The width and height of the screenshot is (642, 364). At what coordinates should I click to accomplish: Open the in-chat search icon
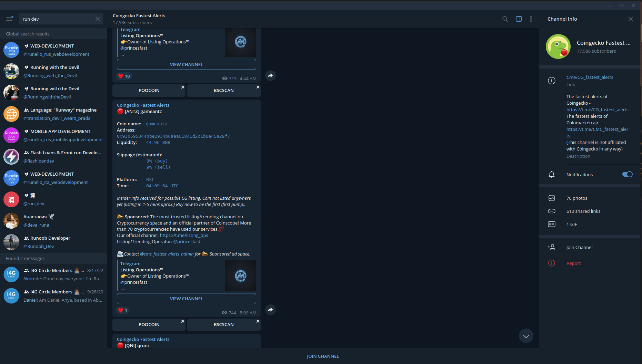[505, 19]
